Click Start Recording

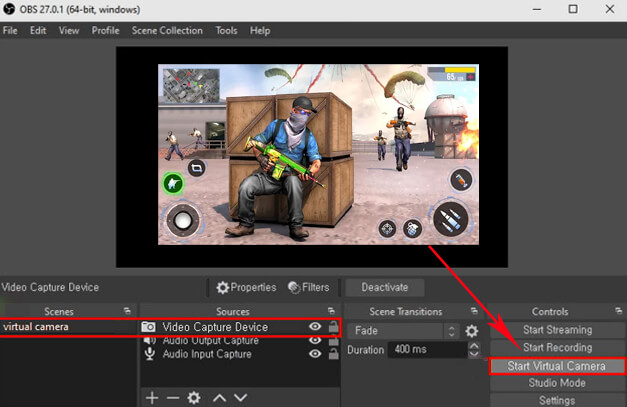coord(557,347)
